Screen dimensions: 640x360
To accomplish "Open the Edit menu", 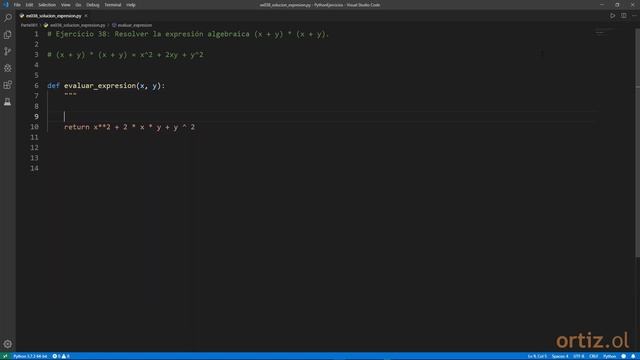I will click(29, 5).
